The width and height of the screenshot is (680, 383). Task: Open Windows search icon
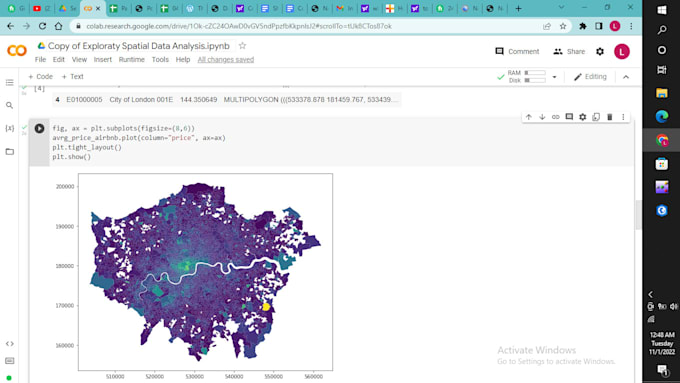(x=662, y=29)
